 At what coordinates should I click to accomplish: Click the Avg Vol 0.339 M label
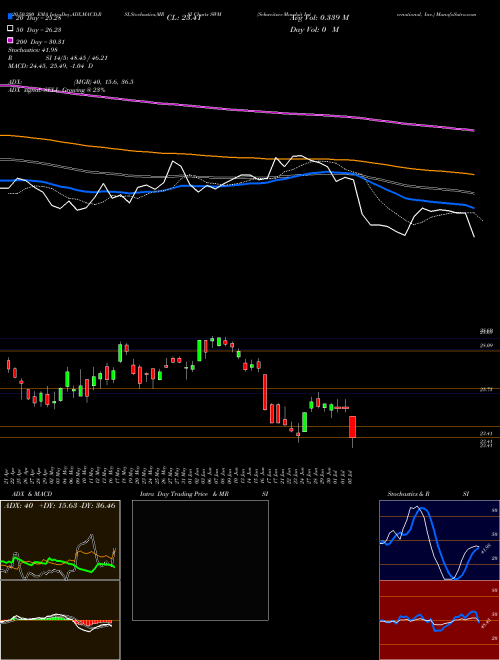pos(319,18)
